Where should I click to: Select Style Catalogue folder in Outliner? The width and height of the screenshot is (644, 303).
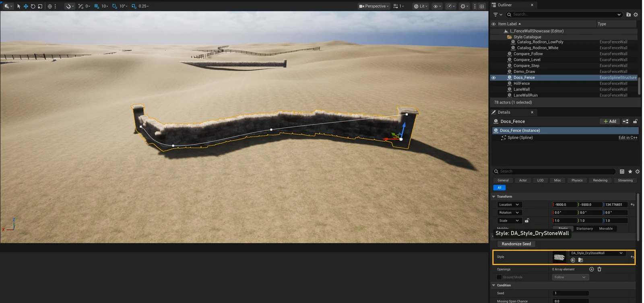(527, 37)
